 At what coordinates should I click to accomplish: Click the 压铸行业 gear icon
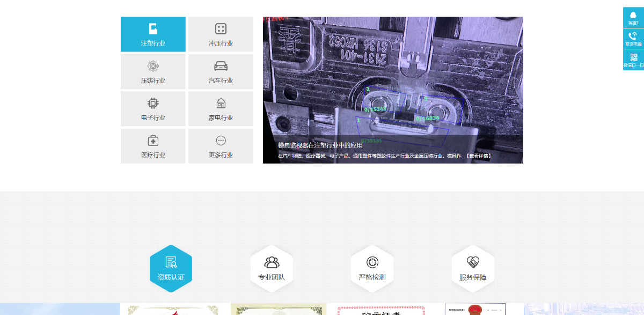(x=153, y=66)
